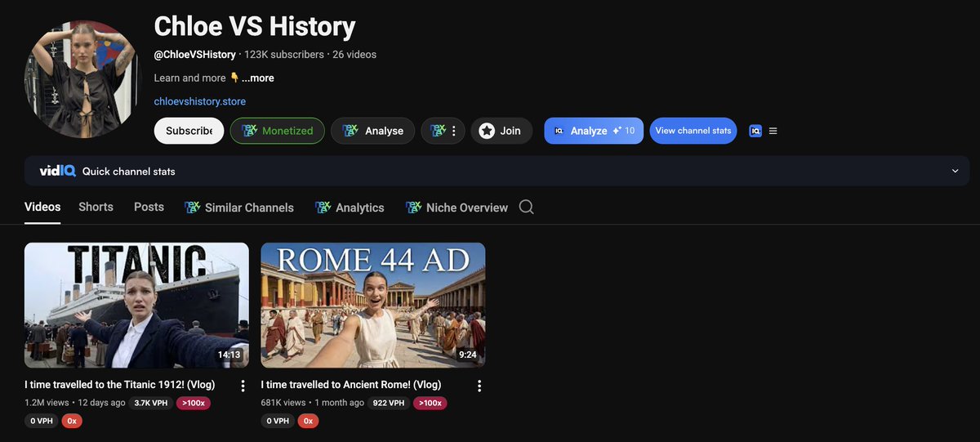The width and height of the screenshot is (980, 442).
Task: Click the blue Analyze button
Action: point(594,131)
